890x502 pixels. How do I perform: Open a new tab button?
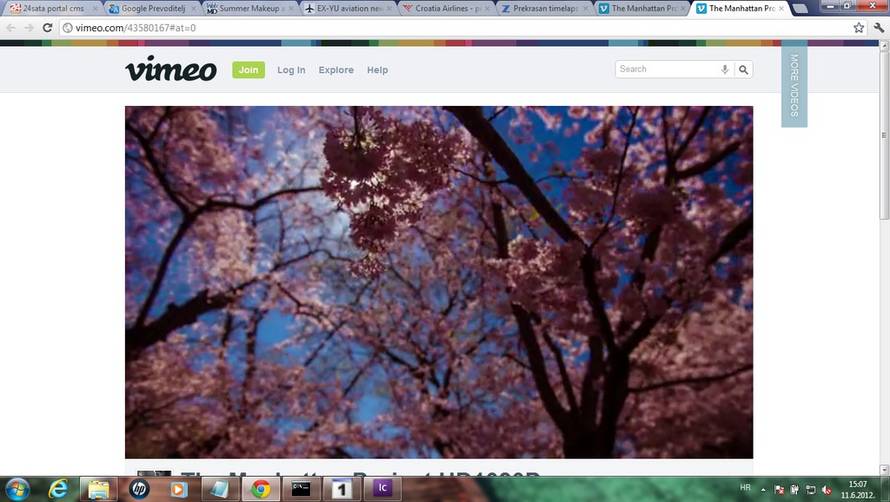coord(800,9)
